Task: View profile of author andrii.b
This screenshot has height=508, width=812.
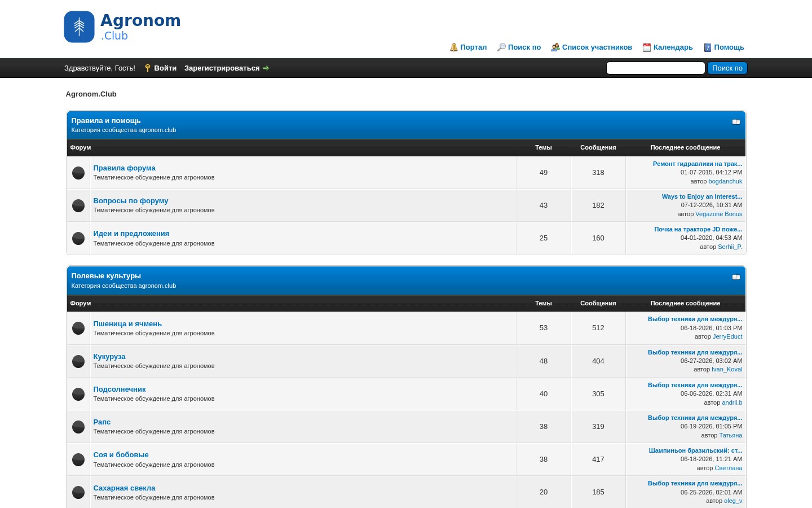Action: [732, 403]
